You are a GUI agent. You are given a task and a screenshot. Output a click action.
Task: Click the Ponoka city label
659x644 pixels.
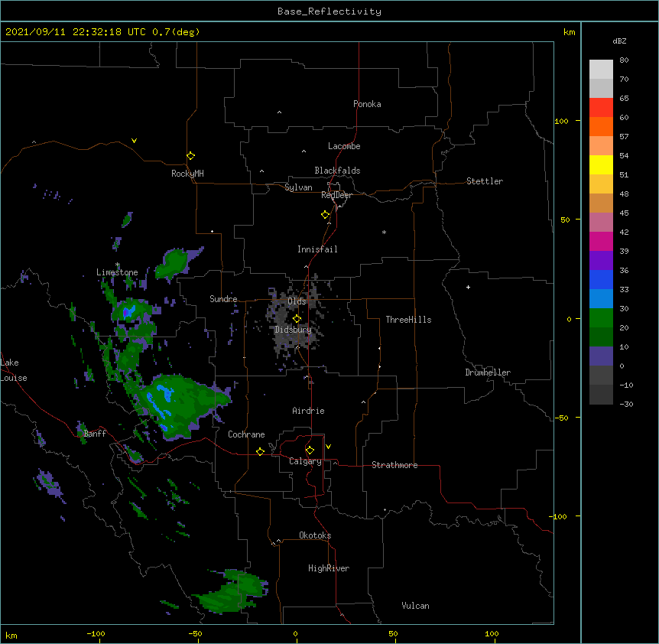[367, 104]
